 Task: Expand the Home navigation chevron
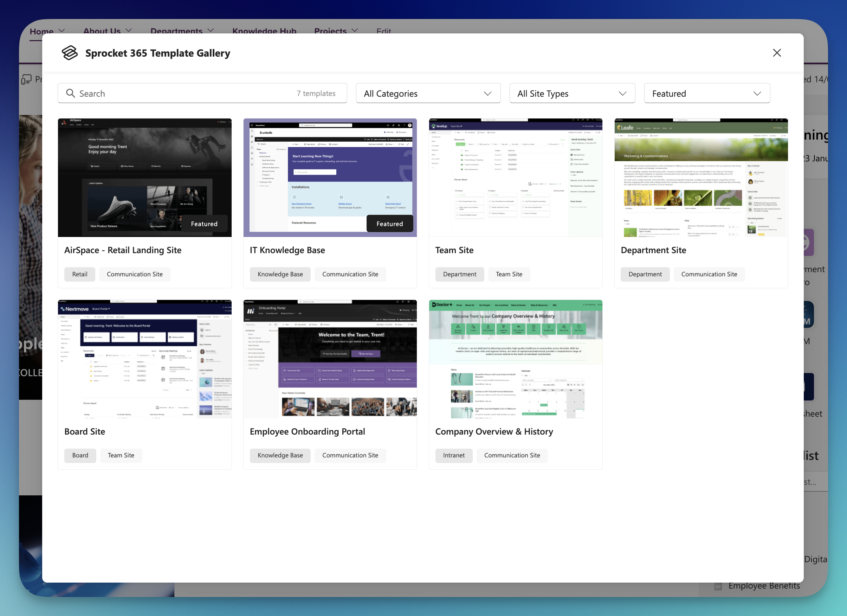click(62, 31)
